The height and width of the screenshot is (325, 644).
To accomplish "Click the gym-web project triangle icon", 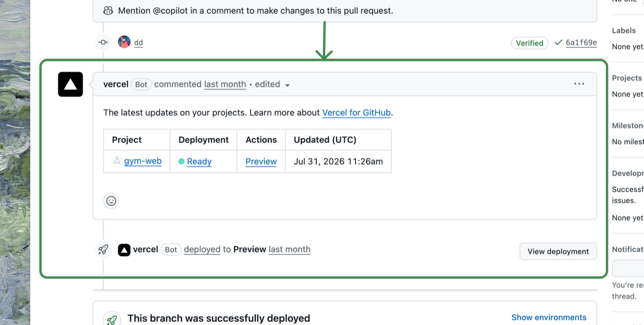I will (117, 161).
